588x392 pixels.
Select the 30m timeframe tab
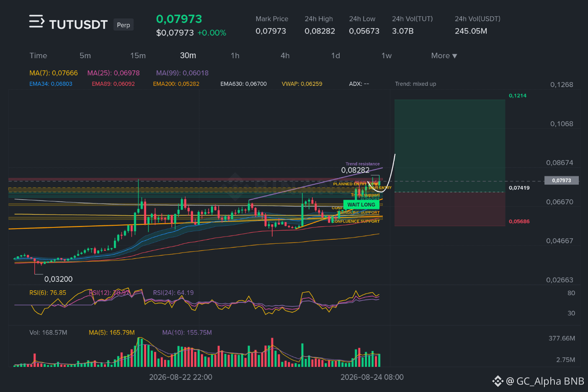coord(188,56)
